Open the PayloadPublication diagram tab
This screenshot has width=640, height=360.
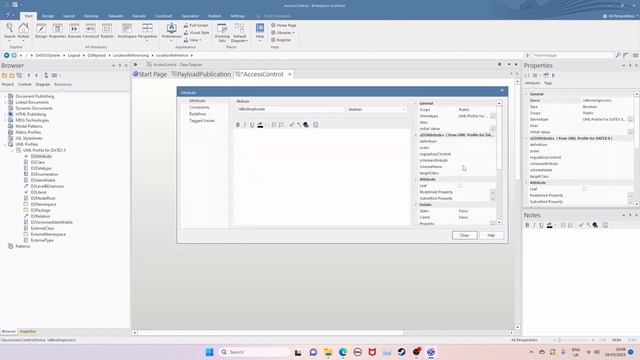[201, 74]
